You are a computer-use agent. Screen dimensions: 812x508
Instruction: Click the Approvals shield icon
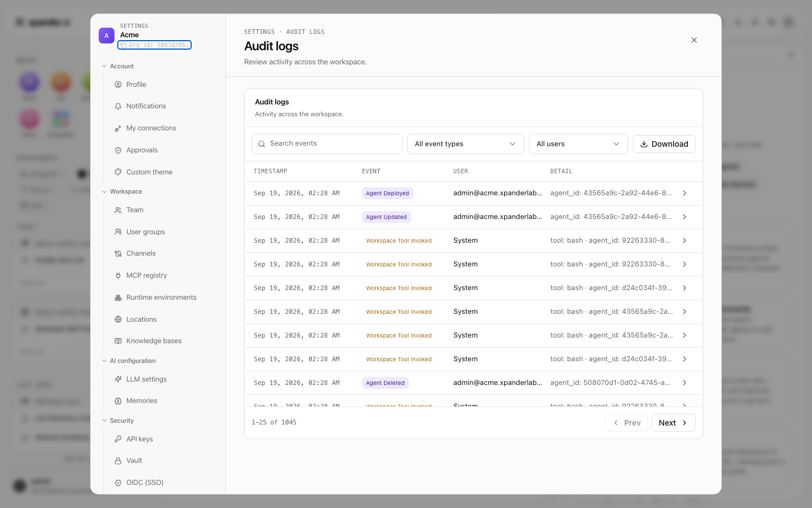[118, 150]
